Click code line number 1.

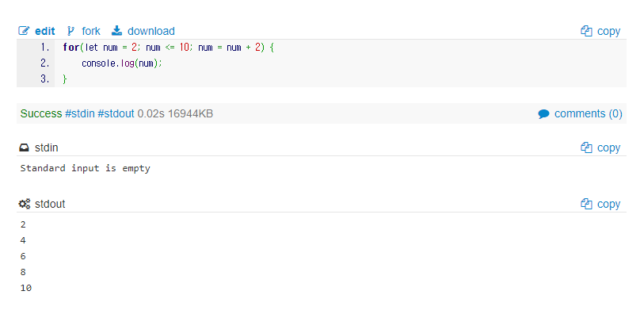pos(45,48)
